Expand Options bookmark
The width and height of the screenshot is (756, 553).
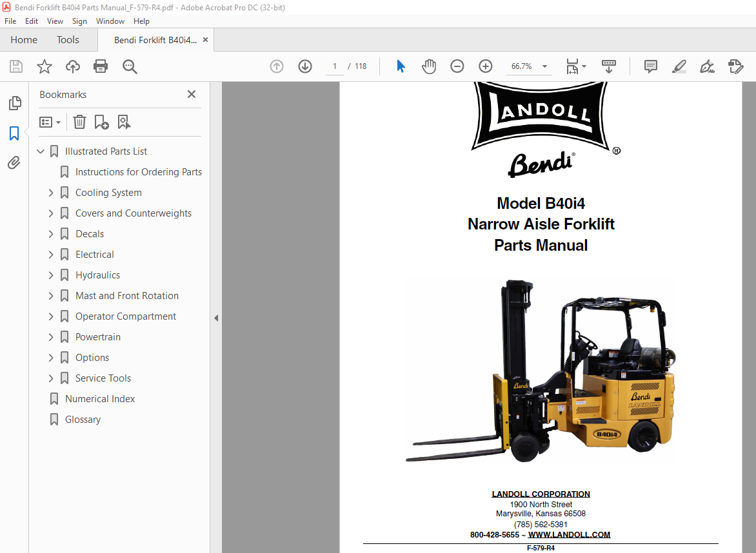point(50,358)
